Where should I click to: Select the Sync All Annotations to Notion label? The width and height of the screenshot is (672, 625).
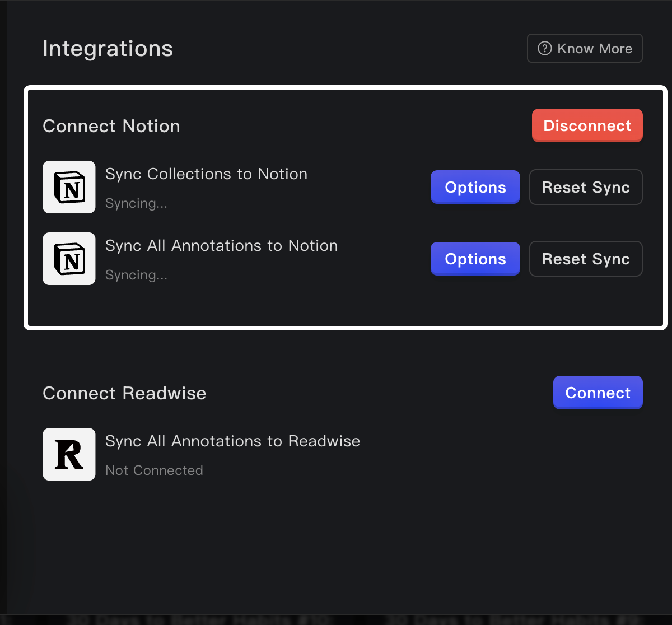pos(221,246)
